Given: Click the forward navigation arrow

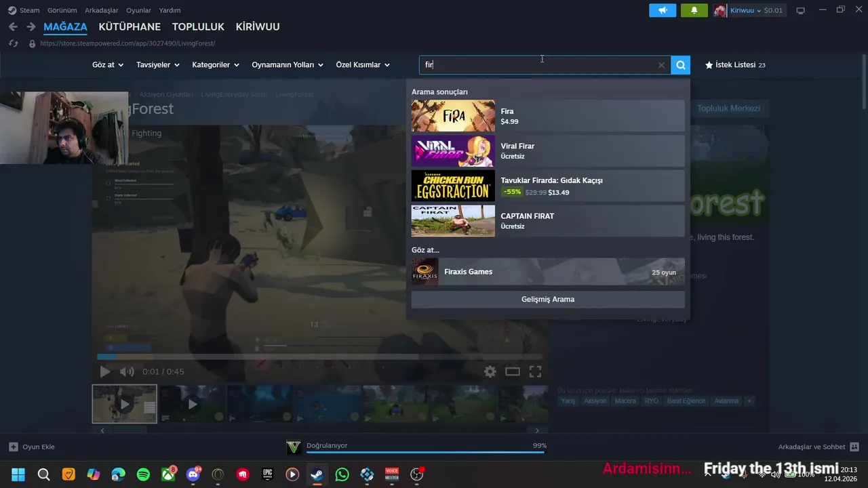Looking at the screenshot, I should click(x=31, y=27).
